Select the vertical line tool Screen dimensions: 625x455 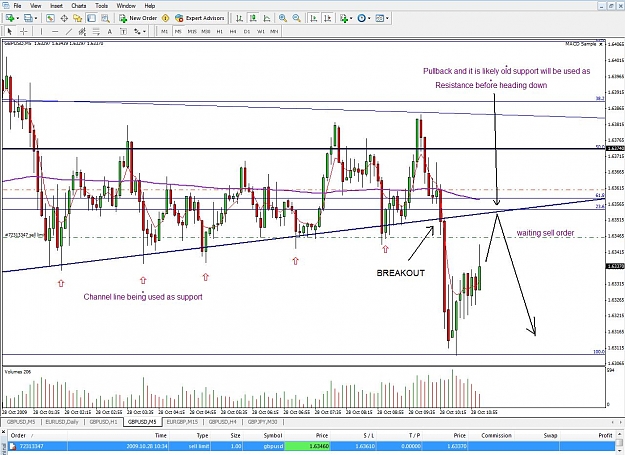(x=41, y=31)
